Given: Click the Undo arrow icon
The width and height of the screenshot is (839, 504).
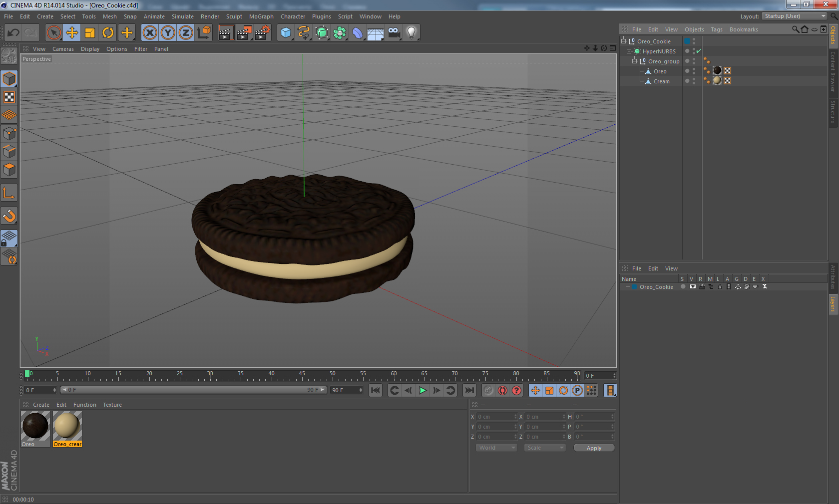Looking at the screenshot, I should pyautogui.click(x=13, y=33).
